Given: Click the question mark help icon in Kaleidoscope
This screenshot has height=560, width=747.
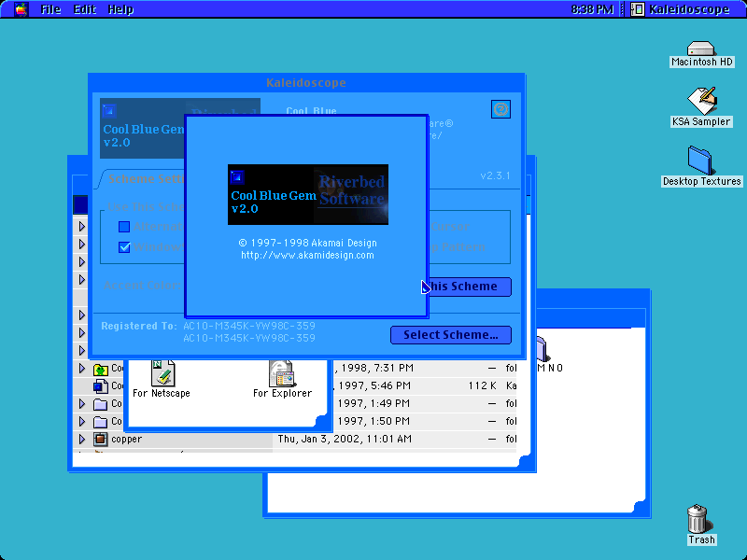Looking at the screenshot, I should [x=500, y=109].
